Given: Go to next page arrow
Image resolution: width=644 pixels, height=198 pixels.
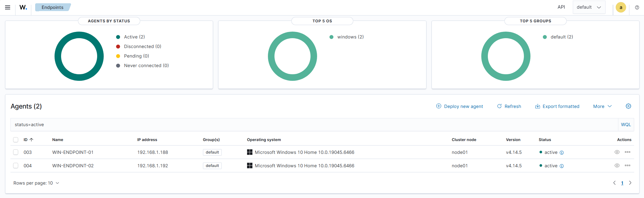Looking at the screenshot, I should 630,183.
